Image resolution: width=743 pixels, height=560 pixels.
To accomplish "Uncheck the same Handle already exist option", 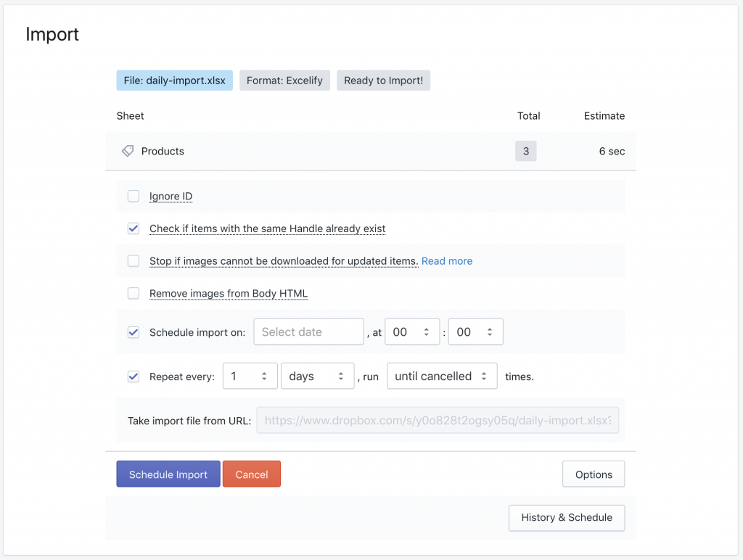I will 134,228.
